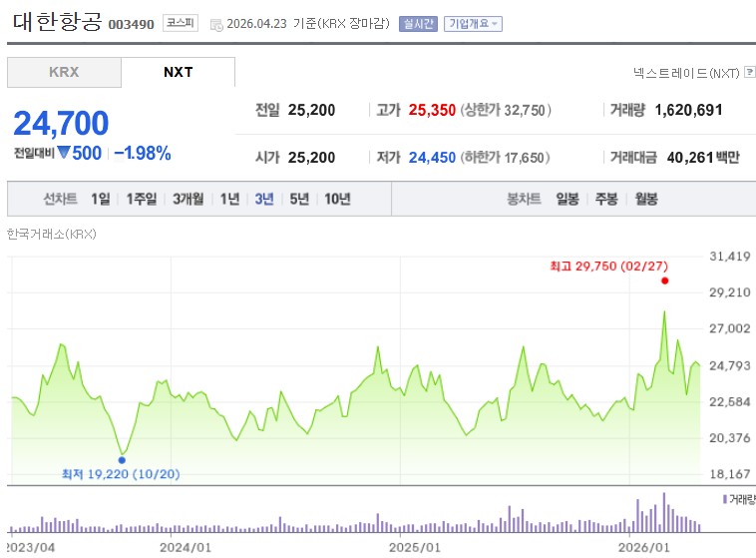Image resolution: width=756 pixels, height=558 pixels.
Task: Select the 1주일 chart period
Action: pyautogui.click(x=142, y=199)
